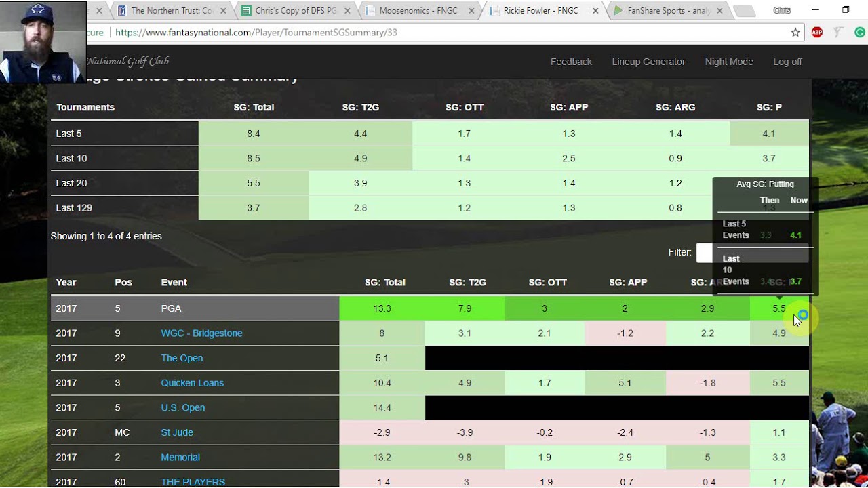Select the Rickie Fowler - FNGC tab
This screenshot has width=868, height=488.
coord(542,11)
